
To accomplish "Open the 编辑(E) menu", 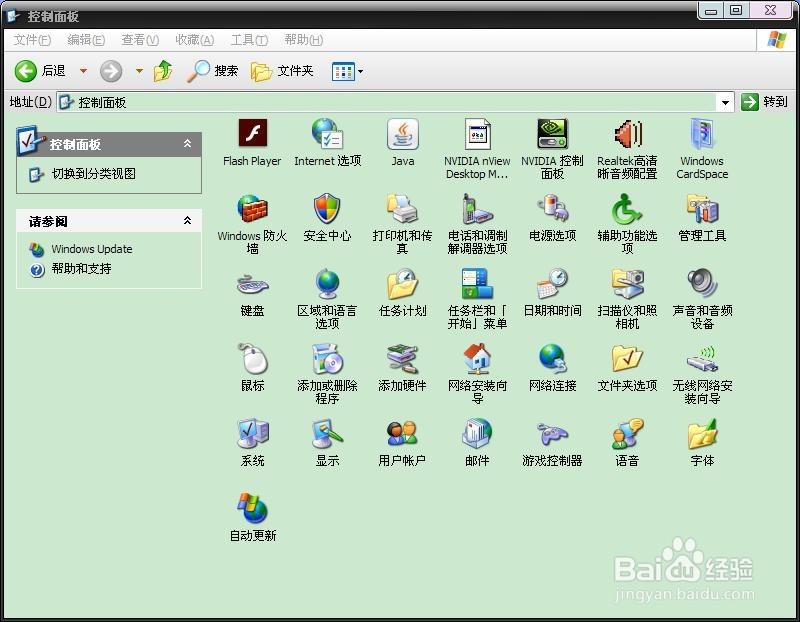I will (x=86, y=40).
